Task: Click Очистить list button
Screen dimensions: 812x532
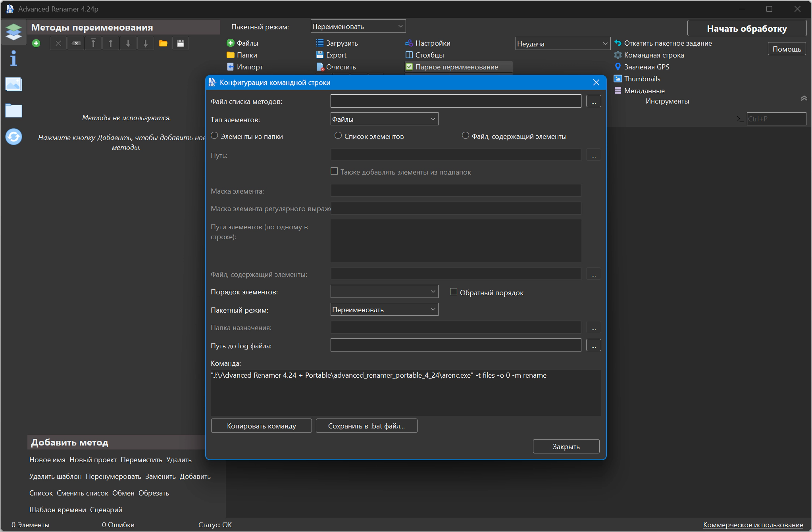Action: pos(336,67)
